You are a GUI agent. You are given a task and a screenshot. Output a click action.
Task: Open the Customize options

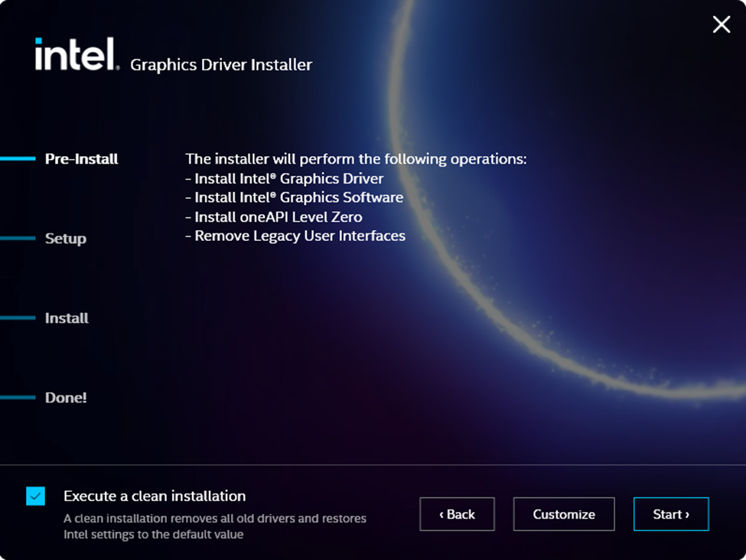point(564,514)
